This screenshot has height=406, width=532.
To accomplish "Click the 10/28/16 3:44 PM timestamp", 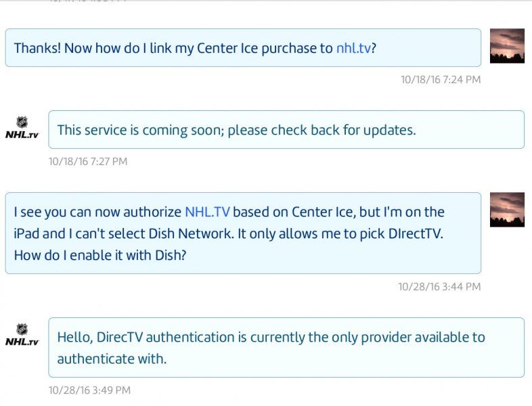I will click(x=439, y=287).
